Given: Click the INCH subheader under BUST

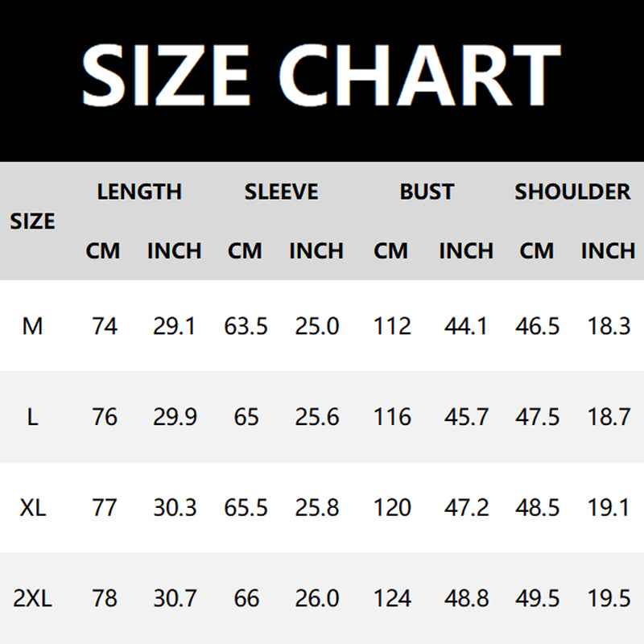Looking at the screenshot, I should (x=465, y=251).
